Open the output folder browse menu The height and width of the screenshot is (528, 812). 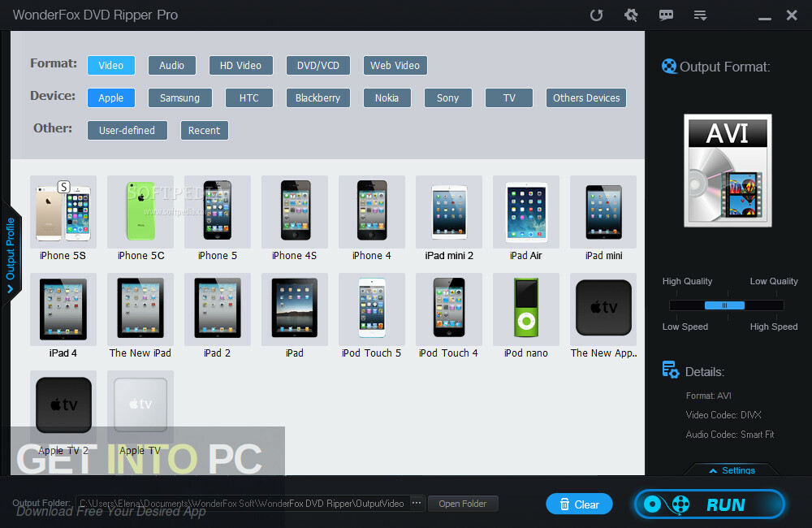click(x=416, y=503)
